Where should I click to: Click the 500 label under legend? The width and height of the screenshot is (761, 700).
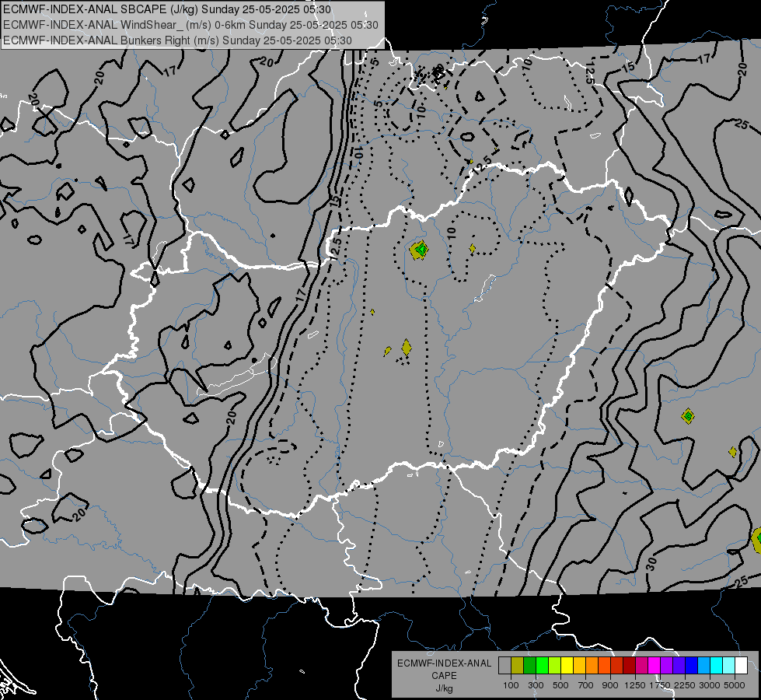tap(560, 685)
